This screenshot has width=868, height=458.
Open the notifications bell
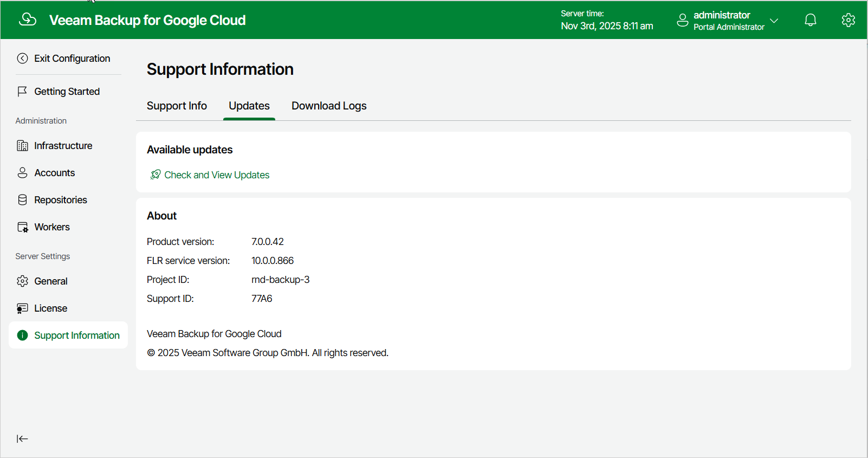[x=811, y=20]
